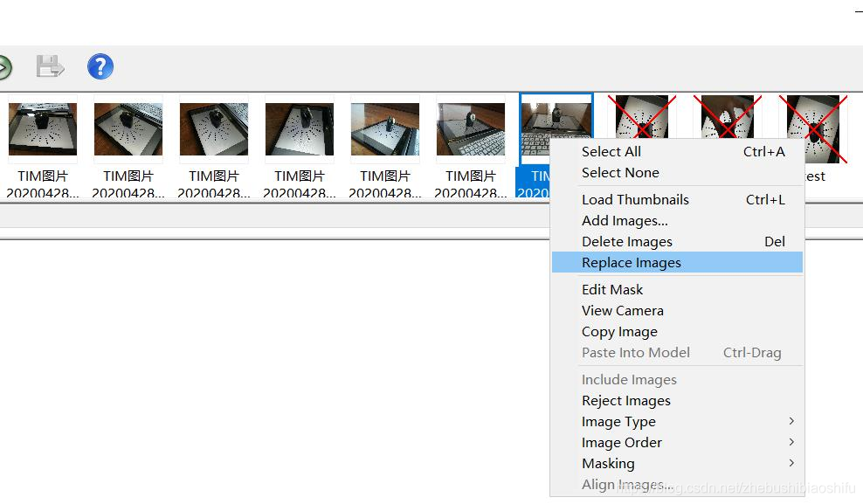863x504 pixels.
Task: Expand the Masking submenu
Action: [x=678, y=463]
